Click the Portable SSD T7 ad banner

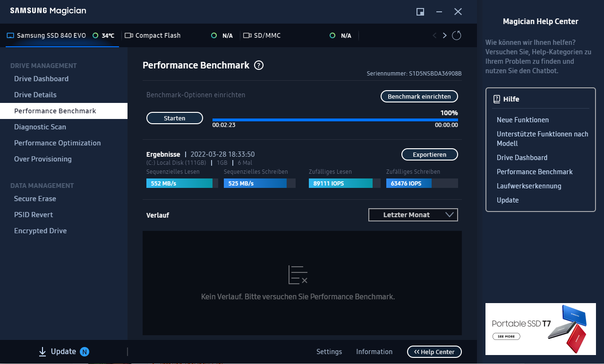541,329
